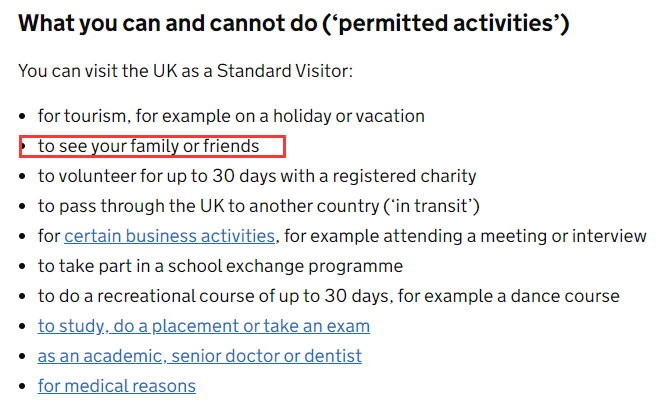The image size is (663, 408).
Task: Click bullet before the medical reasons link
Action: [23, 386]
